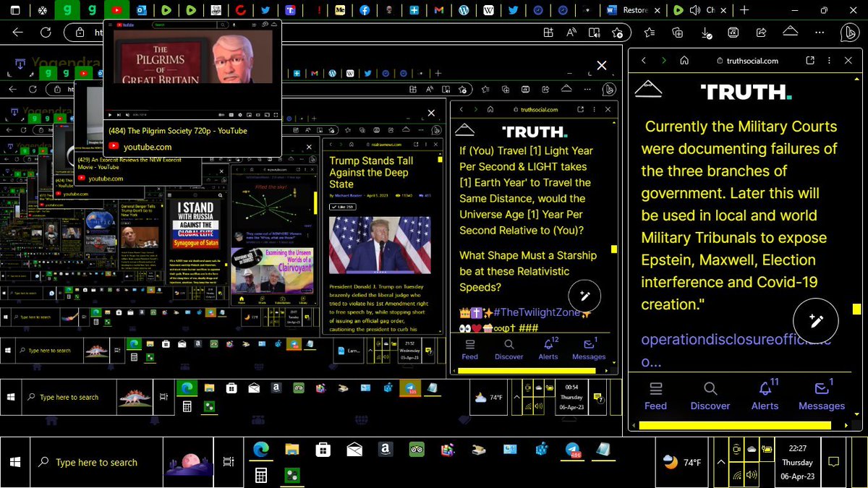Open compose pencil in right Truth sidebar
Viewport: 868px width, 488px height.
pyautogui.click(x=816, y=321)
